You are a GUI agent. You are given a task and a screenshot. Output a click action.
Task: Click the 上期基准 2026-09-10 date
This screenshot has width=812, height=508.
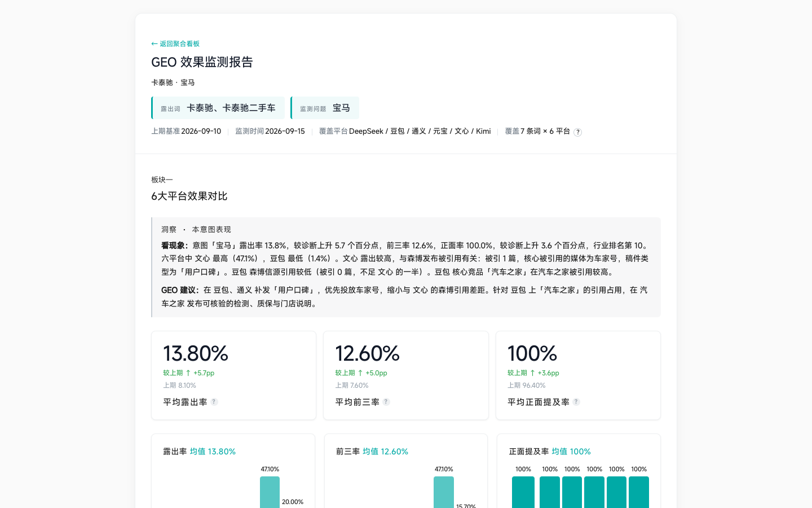click(x=186, y=131)
